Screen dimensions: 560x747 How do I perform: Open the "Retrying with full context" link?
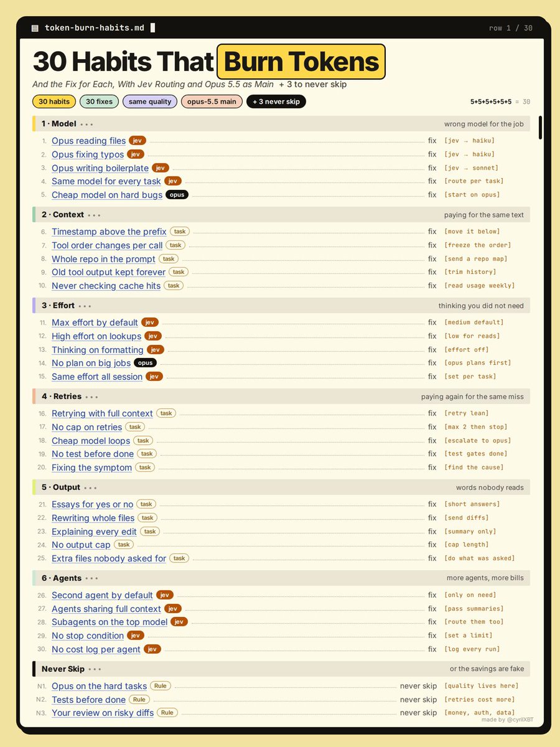pos(102,413)
